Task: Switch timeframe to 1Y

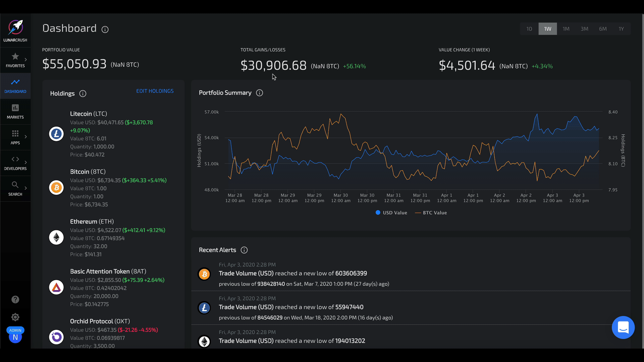Action: tap(621, 29)
